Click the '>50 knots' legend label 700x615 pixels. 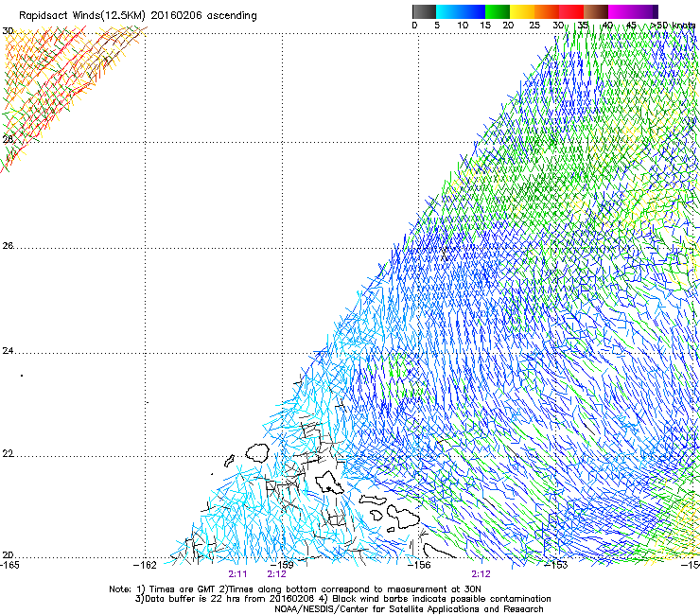tap(673, 25)
